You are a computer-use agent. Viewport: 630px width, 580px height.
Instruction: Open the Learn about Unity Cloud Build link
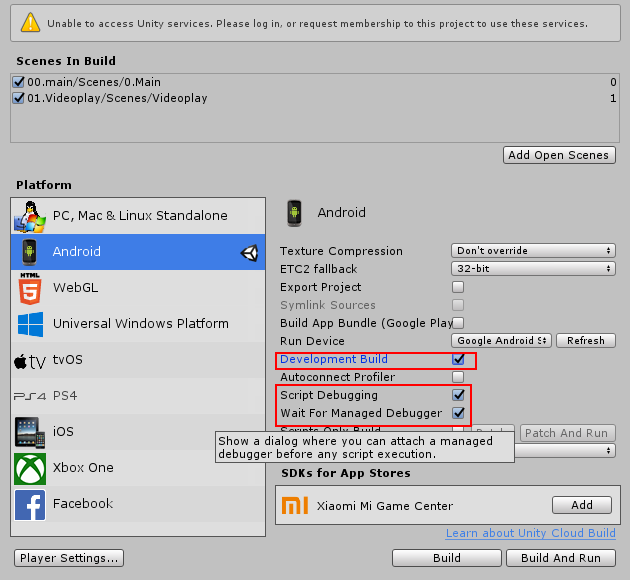pos(530,533)
